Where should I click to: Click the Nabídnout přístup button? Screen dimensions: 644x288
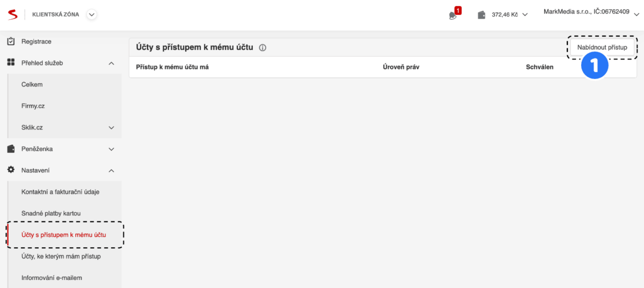tap(602, 47)
